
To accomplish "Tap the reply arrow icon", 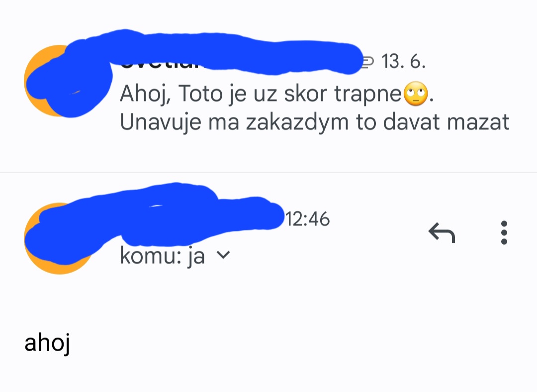I will pyautogui.click(x=442, y=233).
